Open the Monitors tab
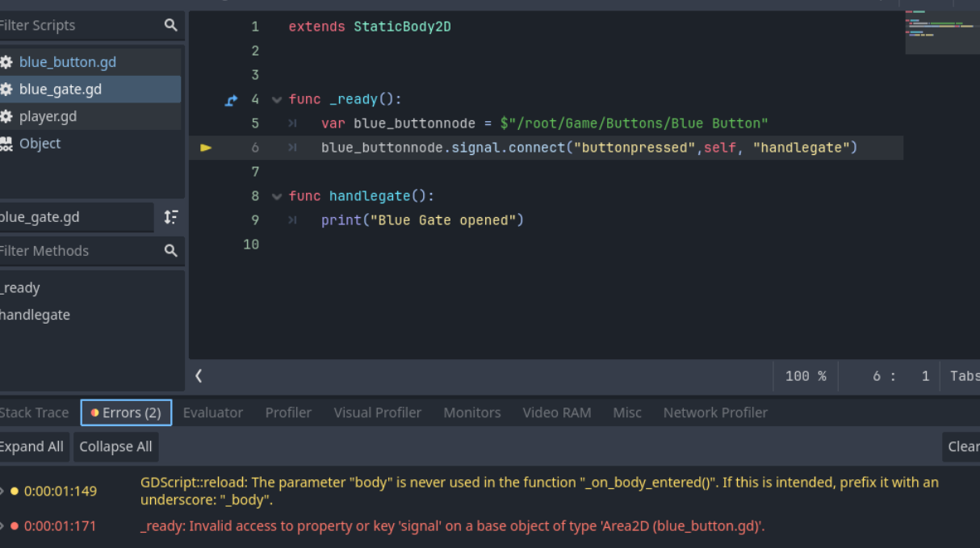 pos(471,412)
